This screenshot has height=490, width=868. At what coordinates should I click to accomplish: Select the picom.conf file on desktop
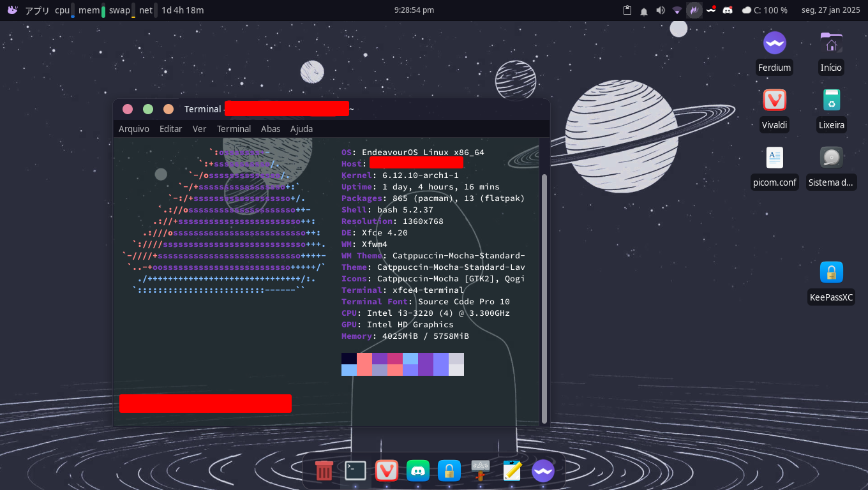(775, 167)
